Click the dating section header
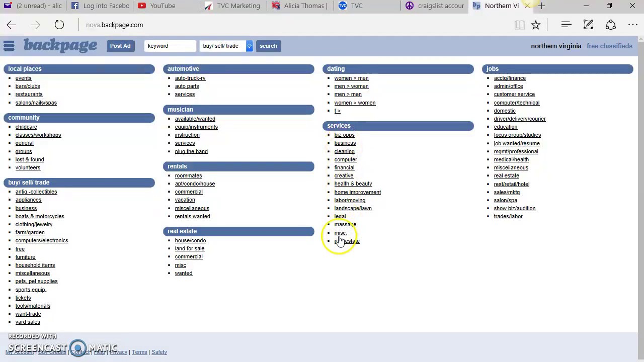The width and height of the screenshot is (644, 362). pos(398,69)
